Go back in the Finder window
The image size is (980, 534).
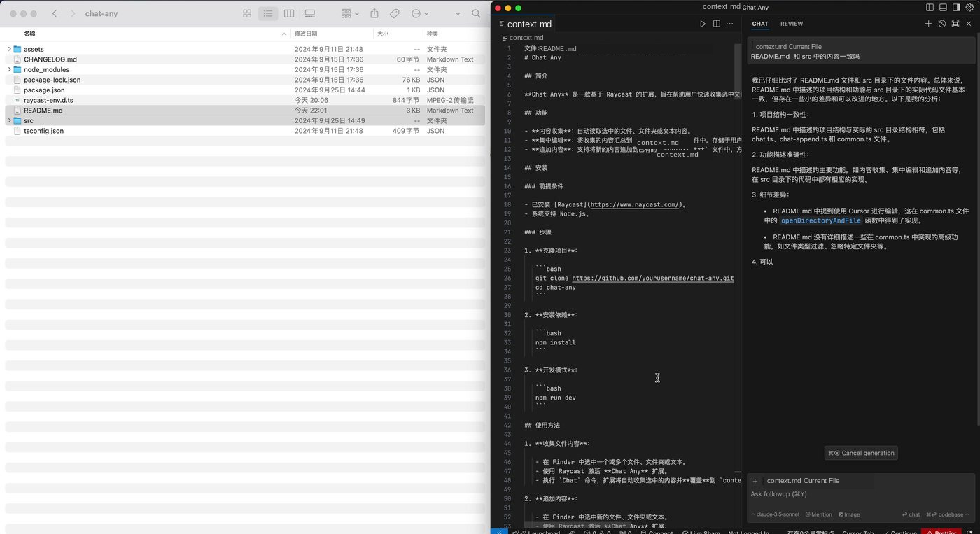55,13
